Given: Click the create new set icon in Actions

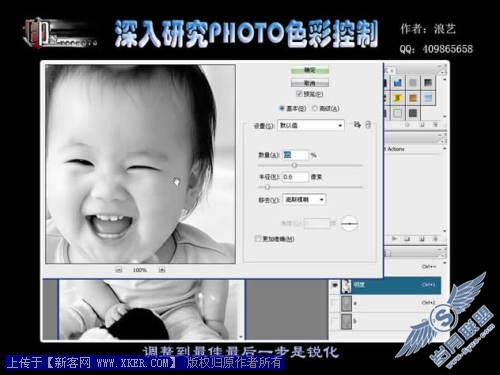Looking at the screenshot, I should 407,239.
